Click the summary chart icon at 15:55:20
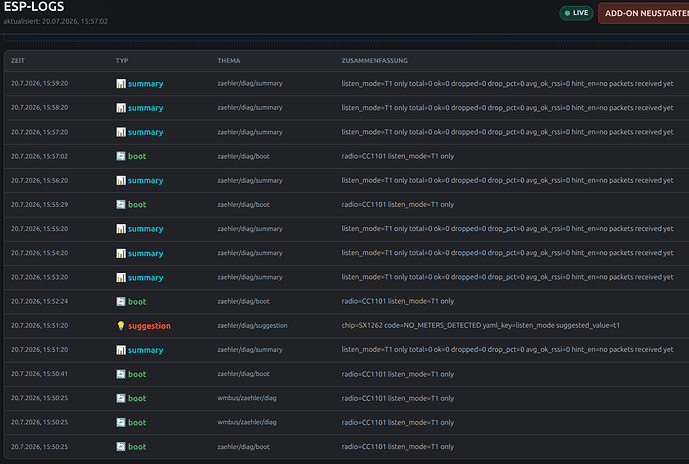689x464 pixels. [x=121, y=228]
